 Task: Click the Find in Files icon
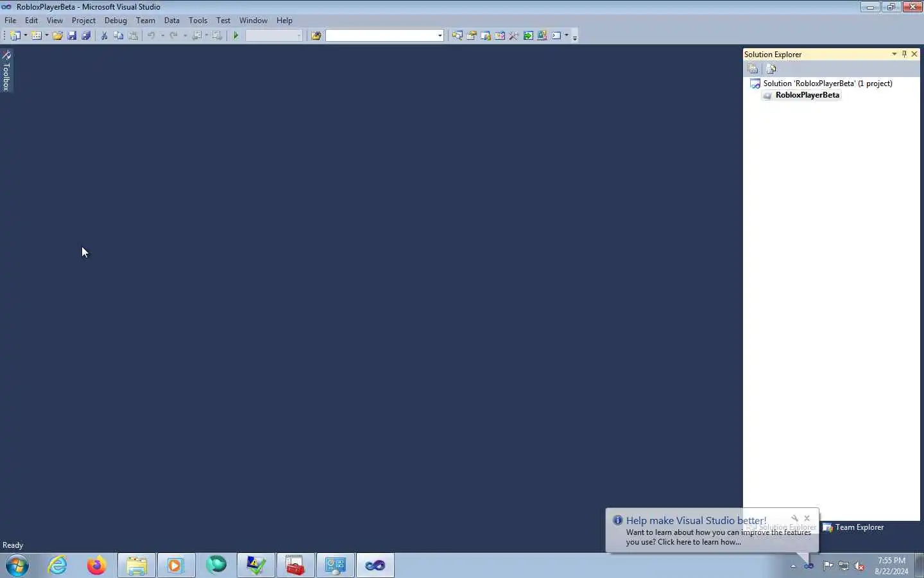point(316,36)
